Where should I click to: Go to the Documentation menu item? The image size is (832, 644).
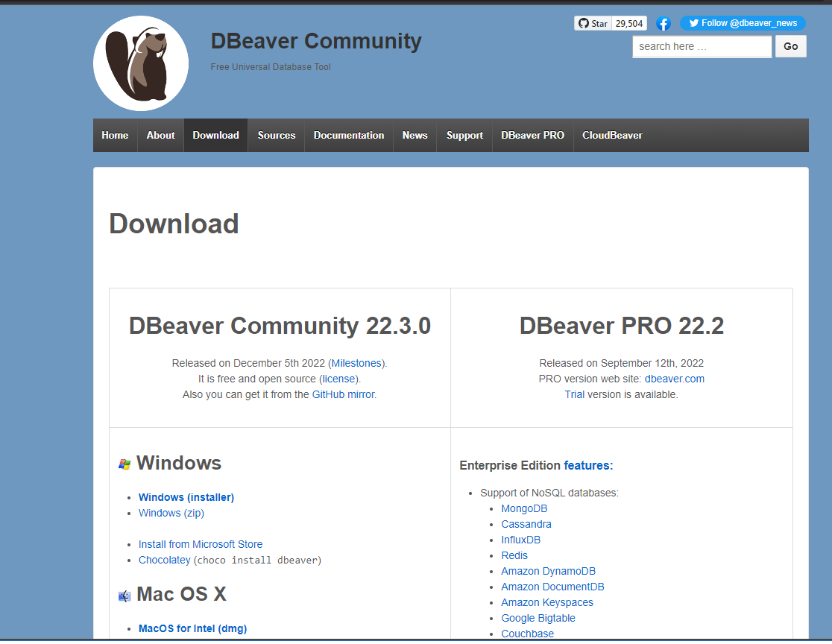tap(348, 136)
